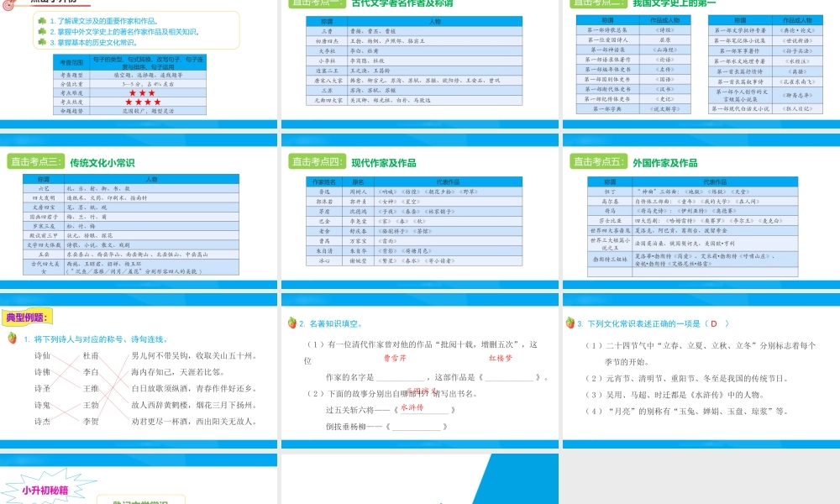Click the 作家姓名 column header
The height and width of the screenshot is (504, 840).
(x=324, y=182)
